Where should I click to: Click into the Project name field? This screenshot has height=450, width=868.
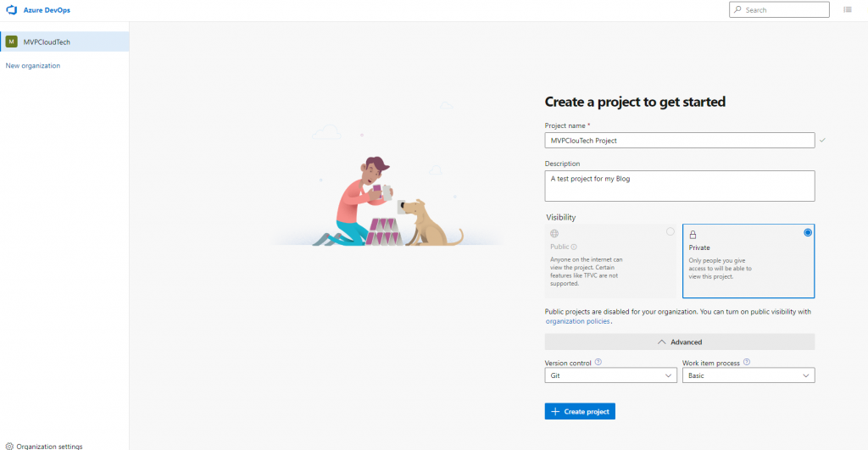(679, 141)
